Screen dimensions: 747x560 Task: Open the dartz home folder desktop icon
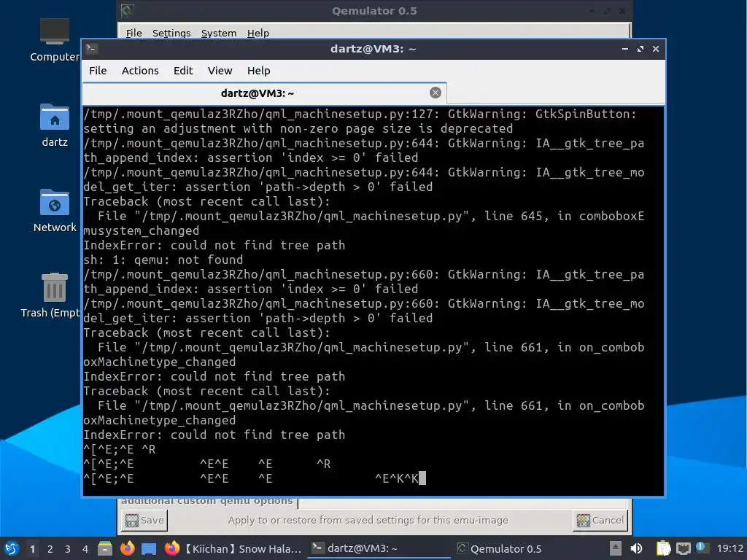tap(54, 125)
